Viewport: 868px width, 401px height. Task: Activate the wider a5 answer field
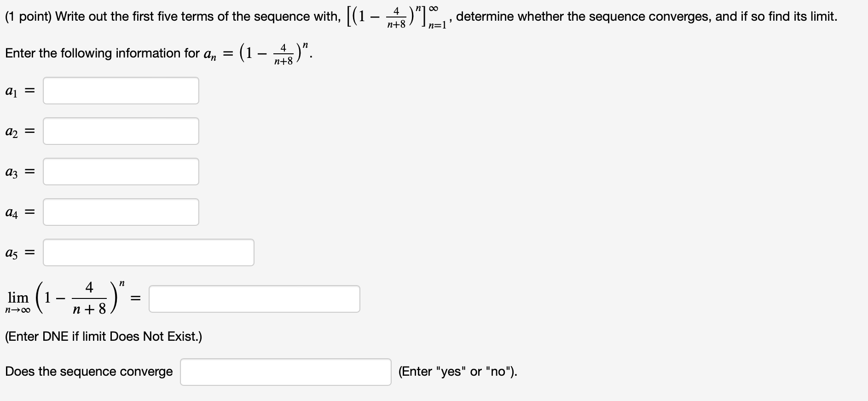tap(149, 252)
